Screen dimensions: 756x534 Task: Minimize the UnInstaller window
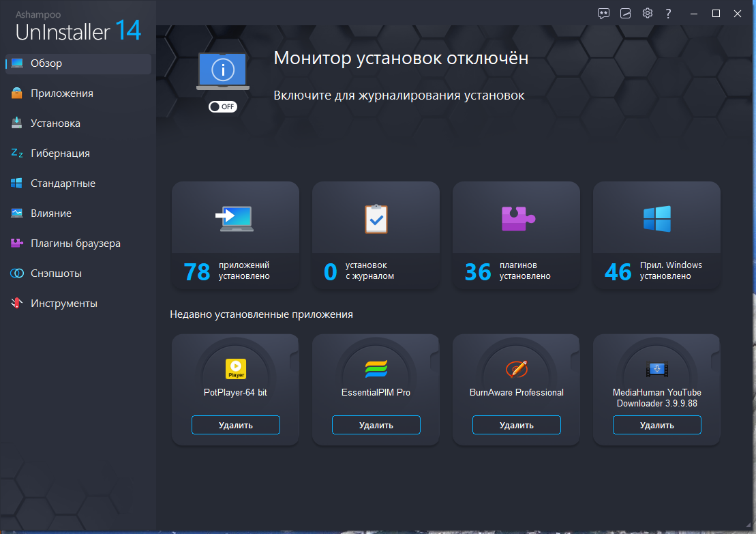click(694, 14)
